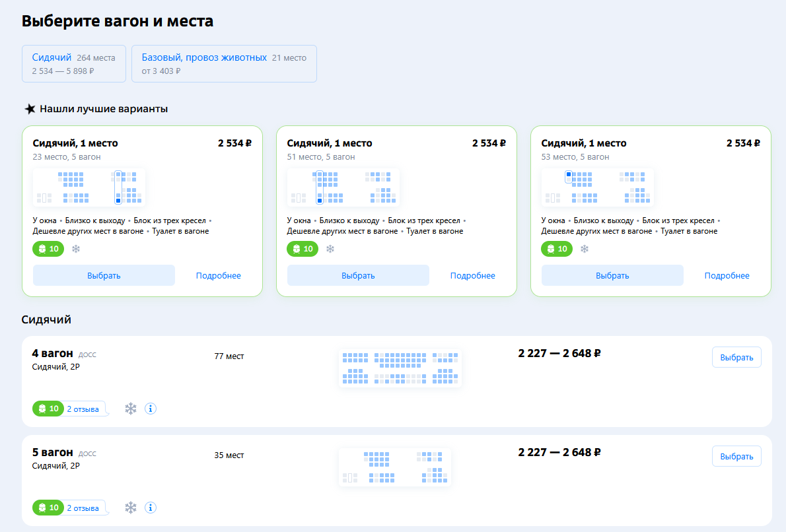
Task: Open the 2 отзыва reviews for wagon 5
Action: point(83,508)
